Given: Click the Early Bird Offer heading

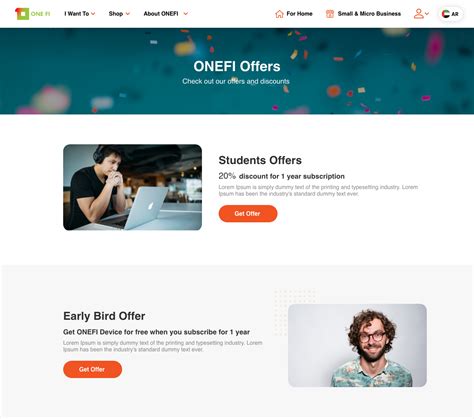Looking at the screenshot, I should click(104, 316).
